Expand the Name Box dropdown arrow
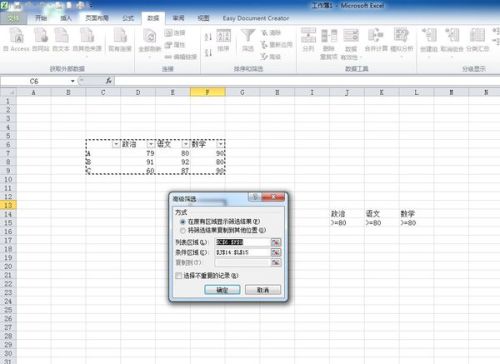 [73, 81]
